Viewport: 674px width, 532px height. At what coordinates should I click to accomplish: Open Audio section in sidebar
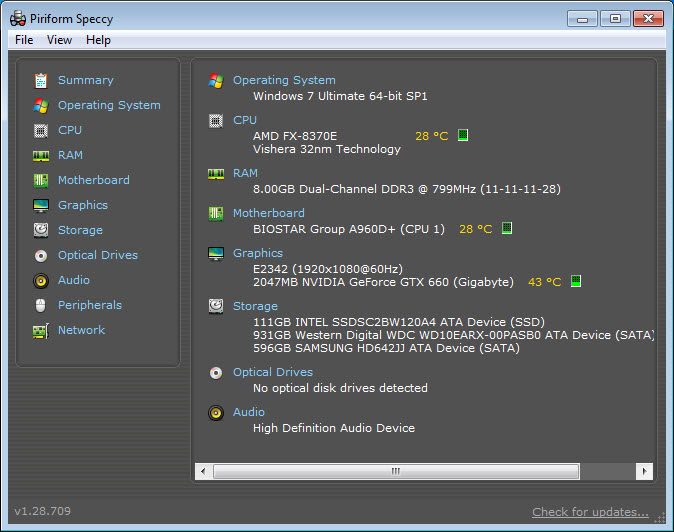click(x=74, y=280)
